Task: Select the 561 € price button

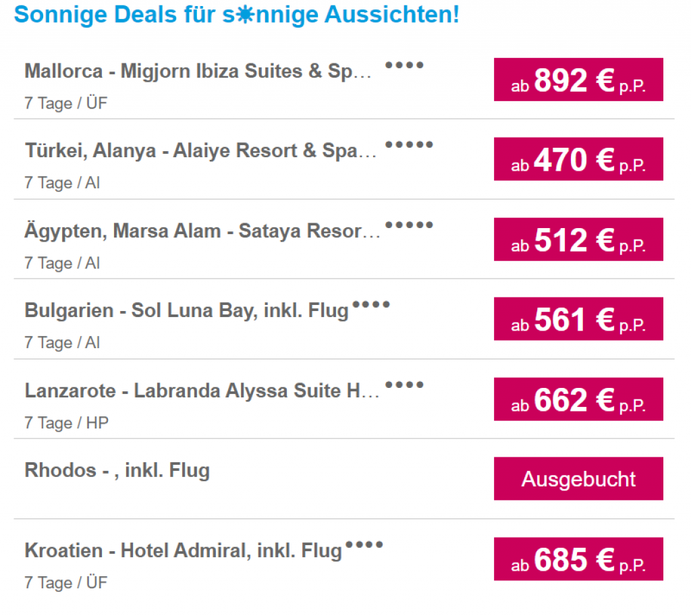Action: coord(578,319)
